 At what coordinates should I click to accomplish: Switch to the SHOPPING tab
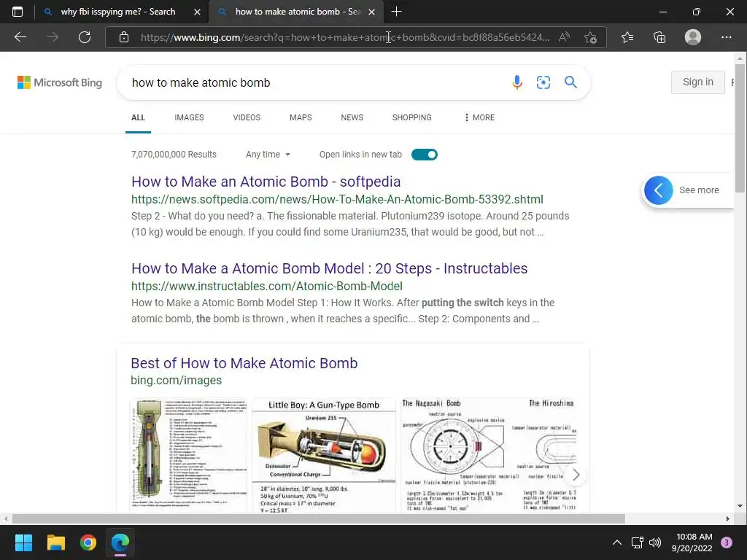412,117
